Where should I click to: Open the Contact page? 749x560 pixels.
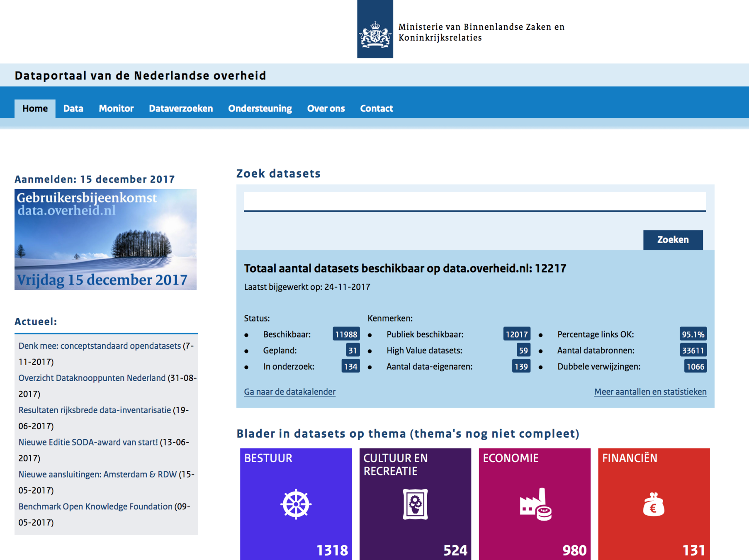377,109
